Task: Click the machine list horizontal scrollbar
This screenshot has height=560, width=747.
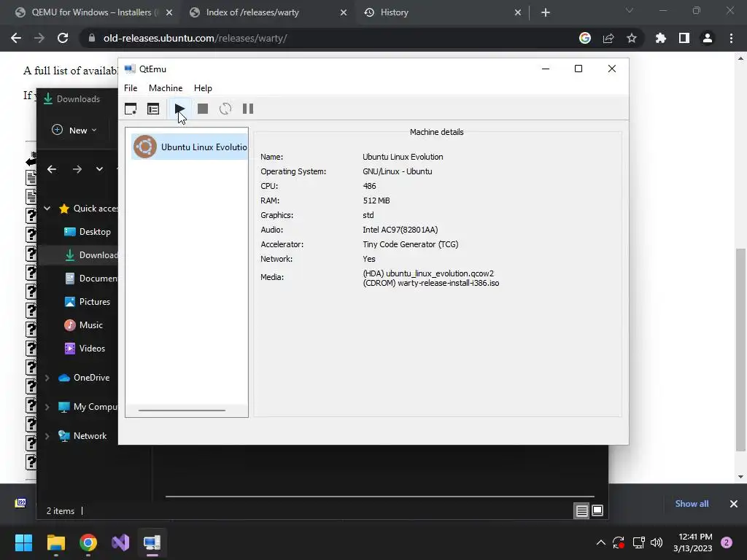Action: (x=182, y=410)
